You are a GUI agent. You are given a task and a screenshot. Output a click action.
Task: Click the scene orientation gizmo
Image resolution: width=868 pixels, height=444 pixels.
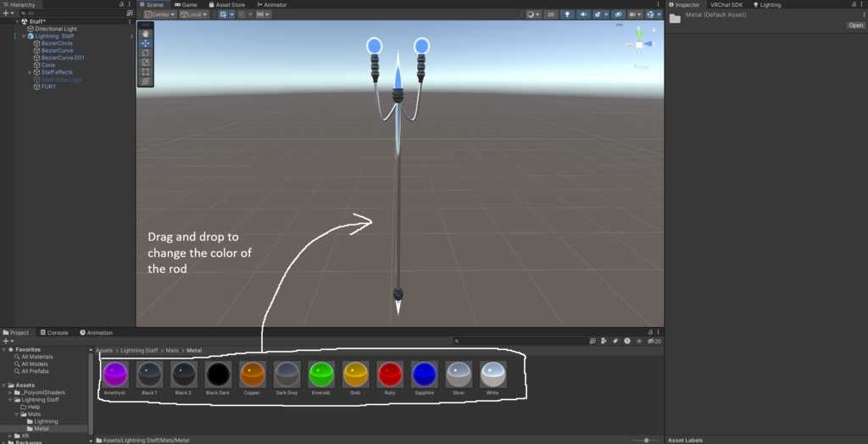pos(639,44)
